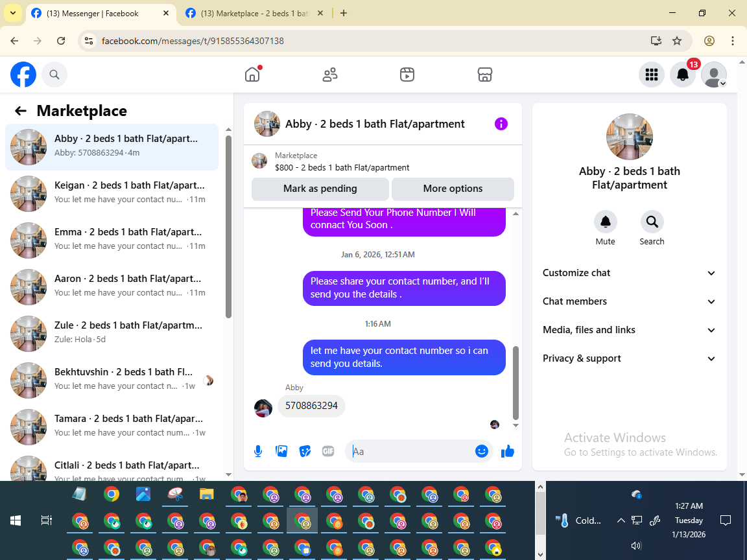Screen dimensions: 747x560
Task: Click listing thumbnail in chat header
Action: click(267, 124)
